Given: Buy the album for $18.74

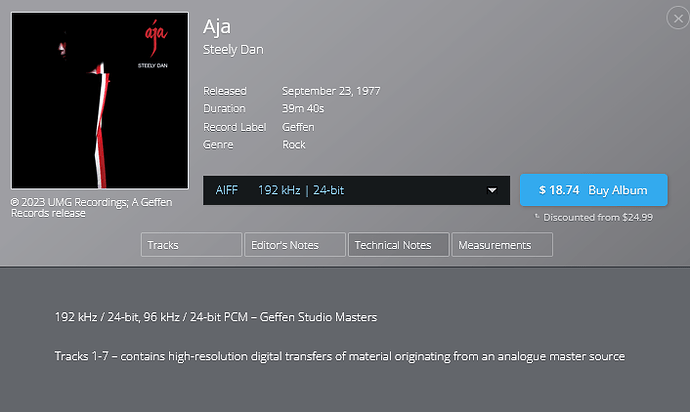Looking at the screenshot, I should tap(594, 190).
